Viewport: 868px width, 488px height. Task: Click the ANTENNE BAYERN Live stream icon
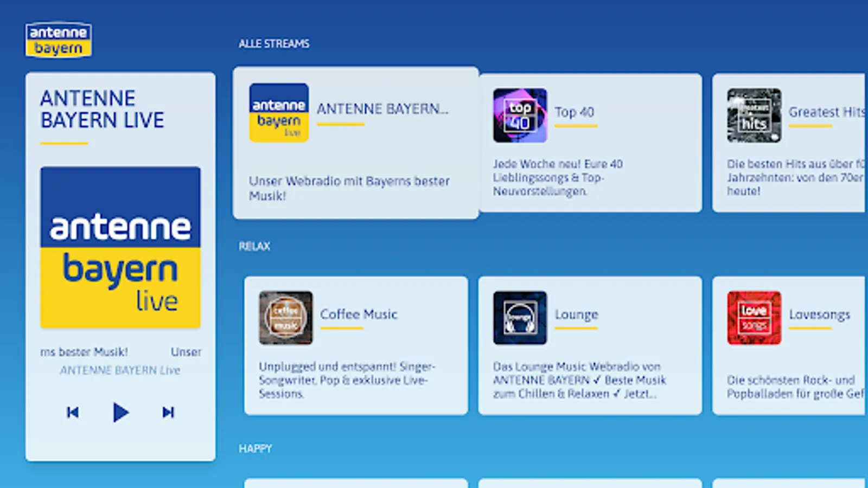(x=278, y=111)
